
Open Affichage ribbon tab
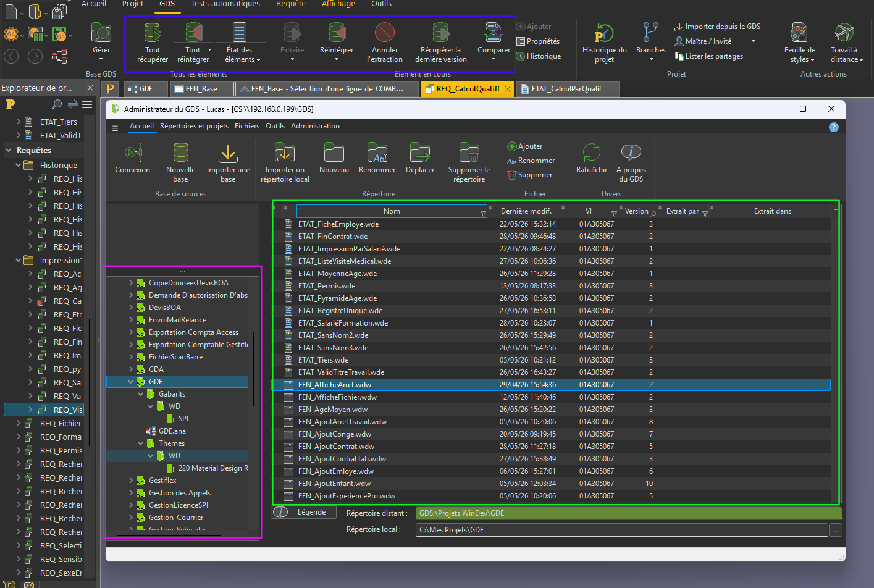[338, 4]
